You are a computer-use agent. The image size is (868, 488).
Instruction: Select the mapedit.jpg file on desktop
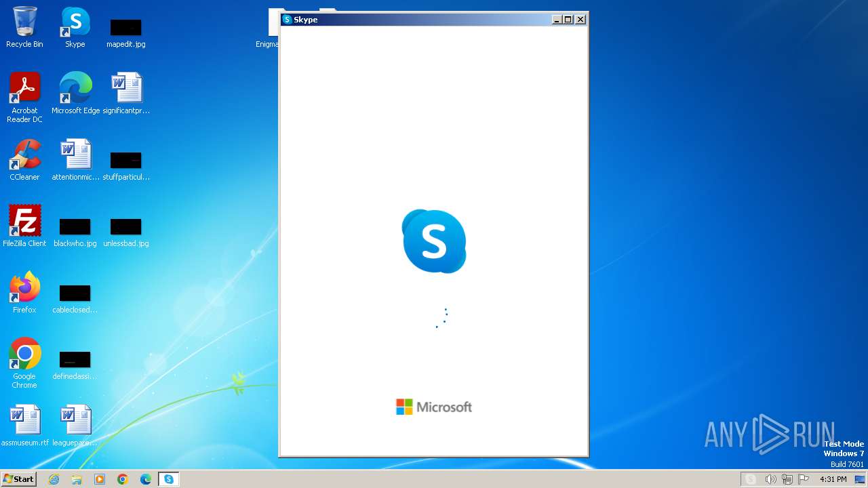click(x=126, y=33)
